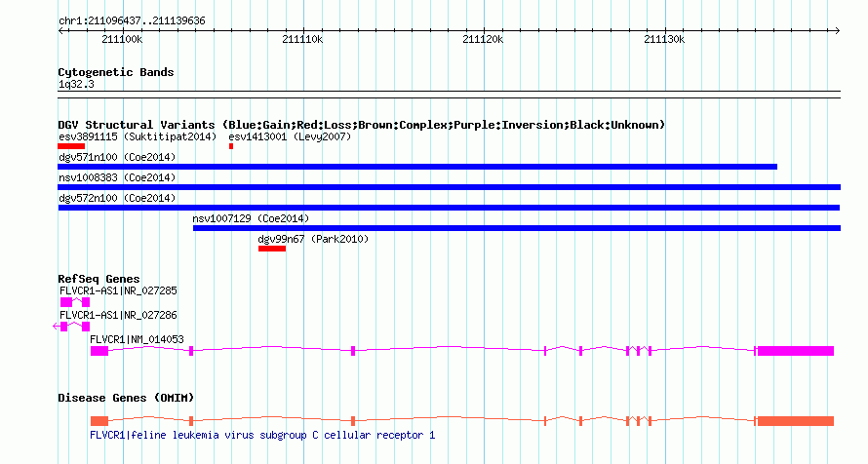Open the dgv571n100 (Coe2014) label
Image resolution: width=868 pixels, height=464 pixels.
[x=117, y=157]
